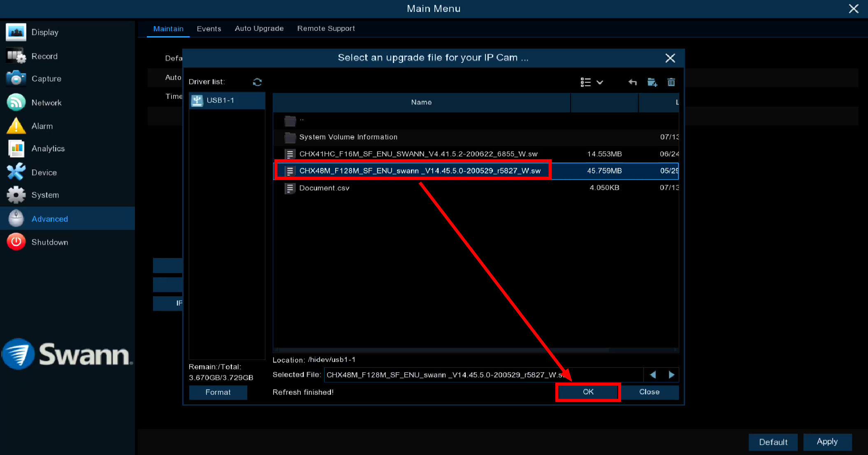Select the Document.csv file
868x455 pixels.
(x=324, y=188)
